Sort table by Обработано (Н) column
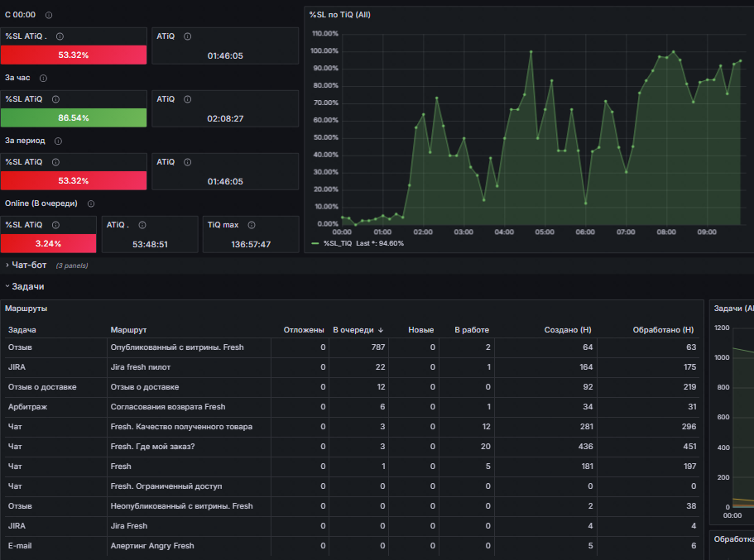Viewport: 754px width, 560px height. (x=663, y=330)
